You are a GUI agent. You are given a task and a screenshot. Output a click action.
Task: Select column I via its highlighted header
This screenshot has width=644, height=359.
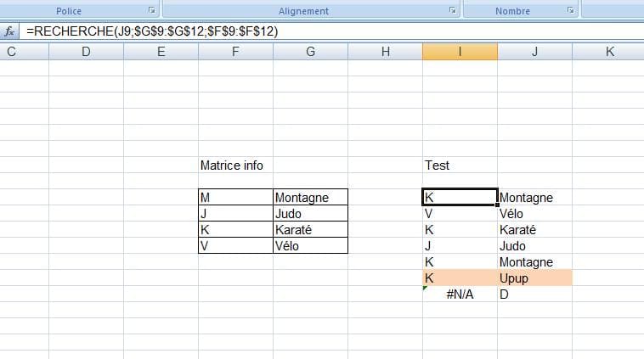coord(460,53)
